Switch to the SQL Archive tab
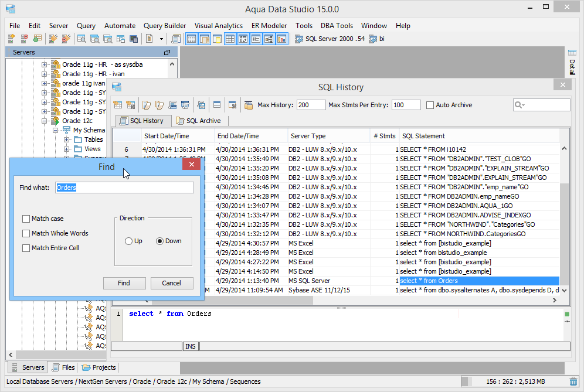584x392 pixels. tap(199, 121)
